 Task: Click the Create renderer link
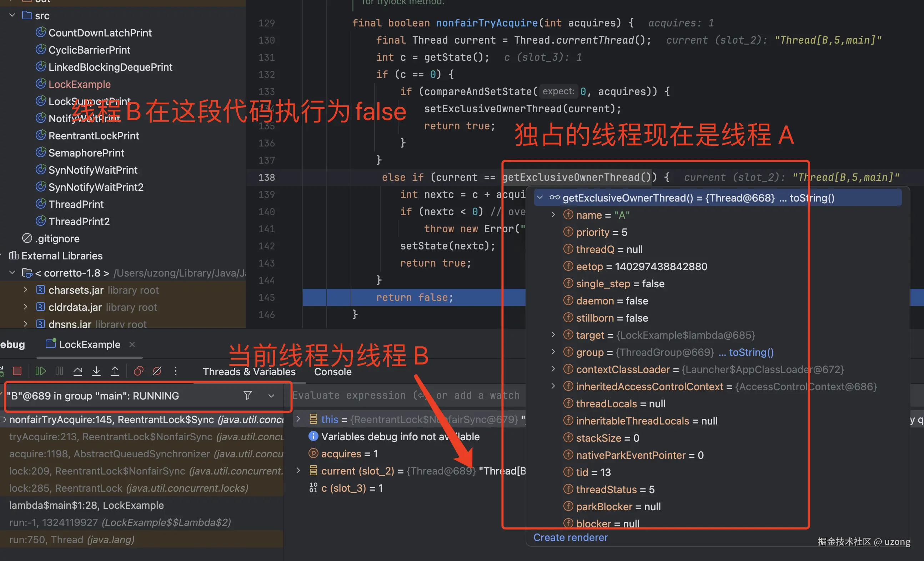[x=571, y=537]
